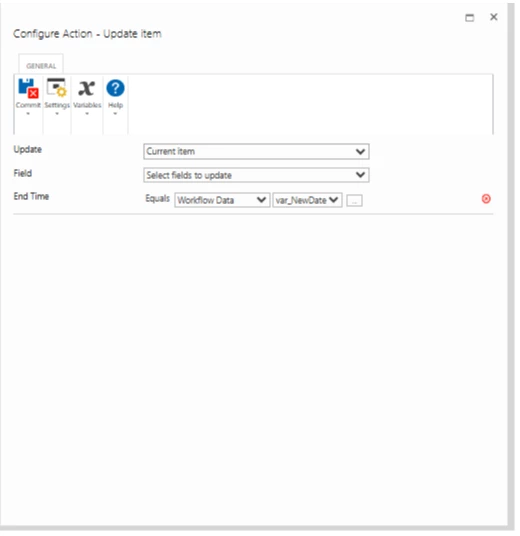Open the Workflow Data dropdown

[x=222, y=200]
